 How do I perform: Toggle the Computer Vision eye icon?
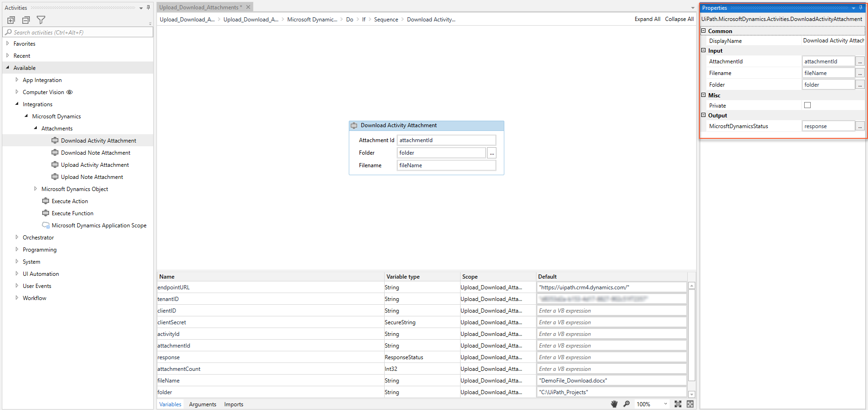click(x=70, y=92)
